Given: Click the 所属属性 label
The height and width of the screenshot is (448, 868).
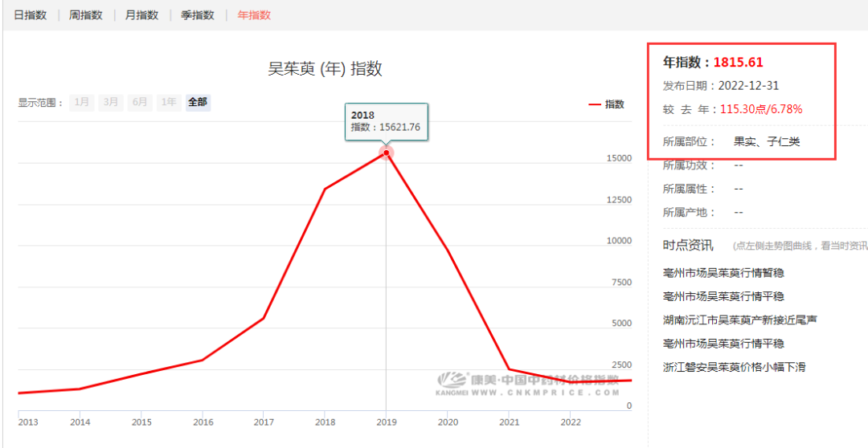Looking at the screenshot, I should point(690,189).
